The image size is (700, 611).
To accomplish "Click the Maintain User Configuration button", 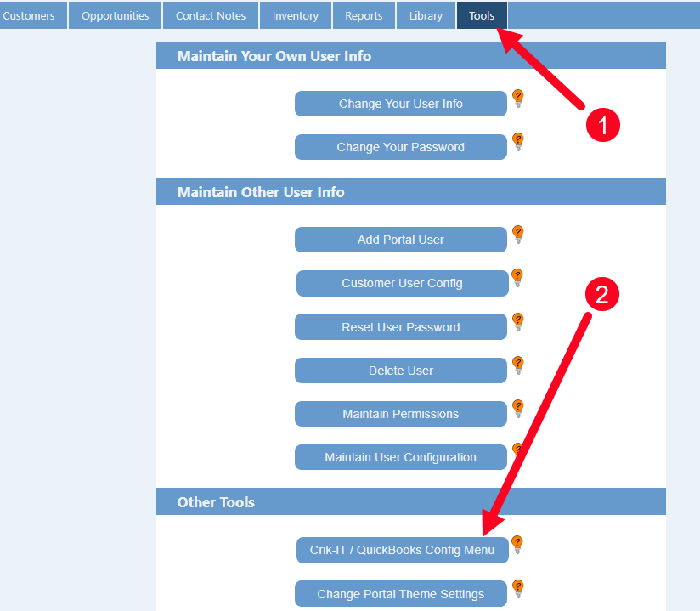I will (x=401, y=457).
